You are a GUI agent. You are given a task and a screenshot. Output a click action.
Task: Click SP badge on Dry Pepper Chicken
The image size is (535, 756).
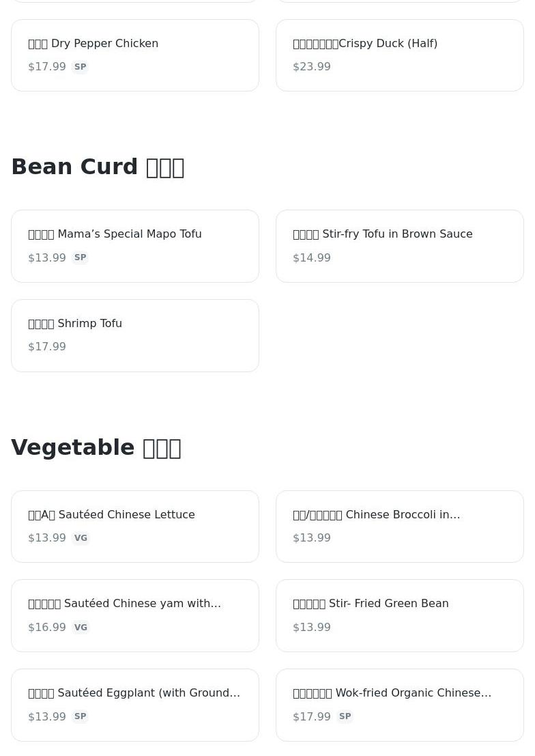tap(80, 66)
